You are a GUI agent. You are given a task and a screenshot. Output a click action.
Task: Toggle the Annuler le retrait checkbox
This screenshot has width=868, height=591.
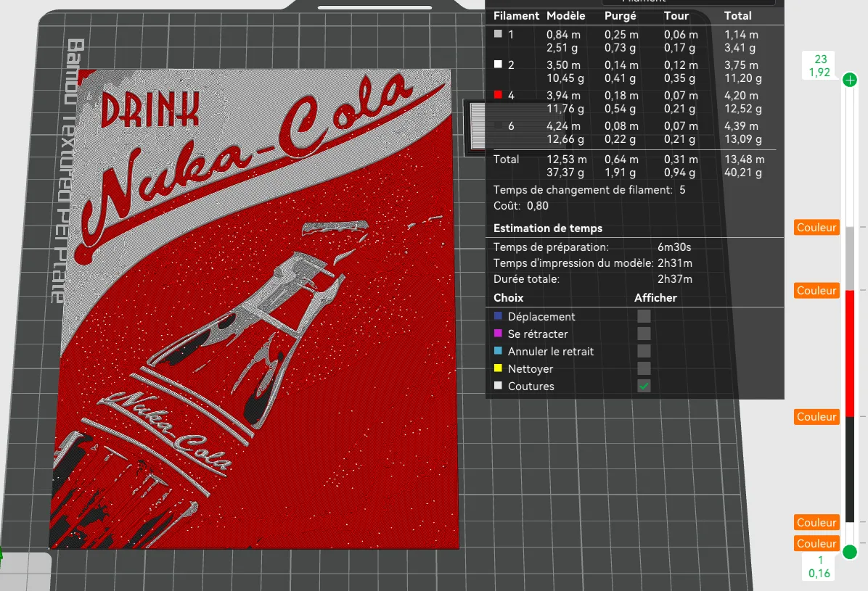click(644, 351)
